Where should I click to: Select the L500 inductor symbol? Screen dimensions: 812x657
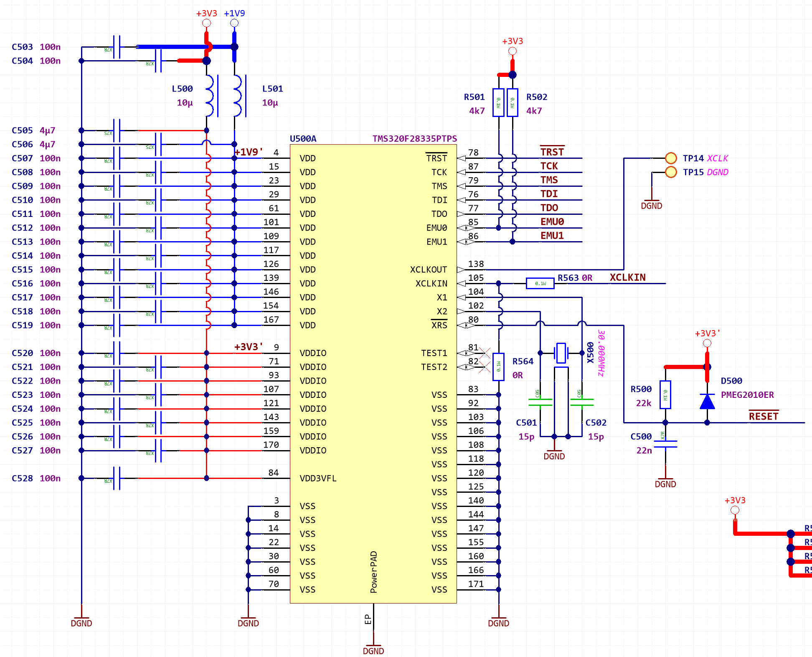pos(212,96)
